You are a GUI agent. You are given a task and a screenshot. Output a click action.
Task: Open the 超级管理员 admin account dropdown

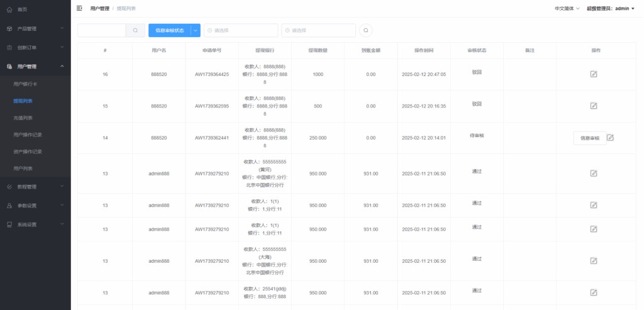click(x=611, y=8)
